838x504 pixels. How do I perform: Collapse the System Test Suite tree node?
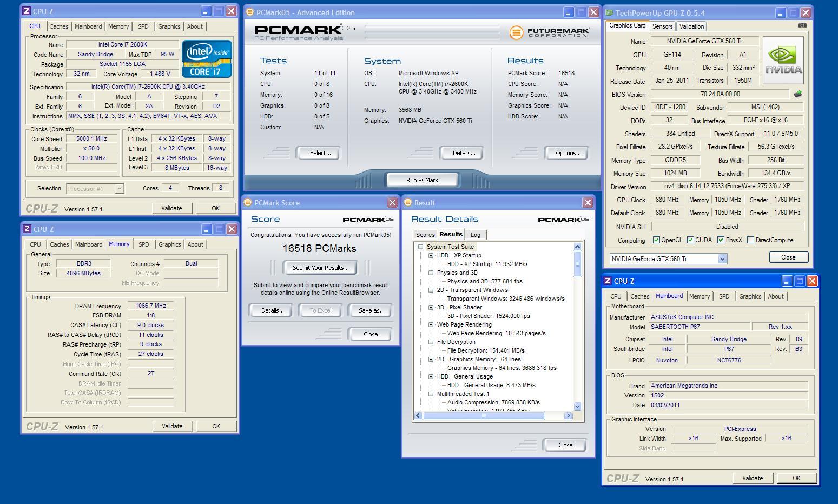(x=420, y=247)
